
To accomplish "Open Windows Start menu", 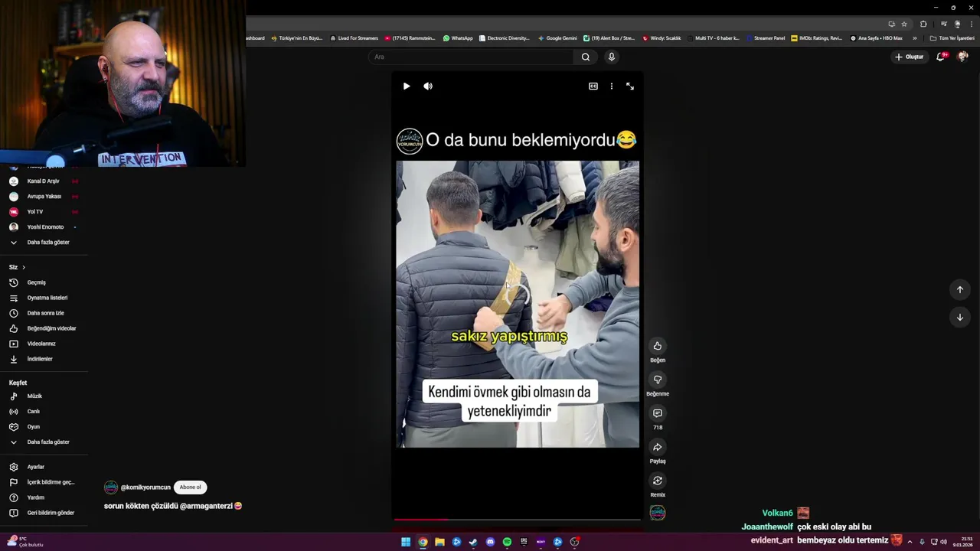I will (406, 542).
